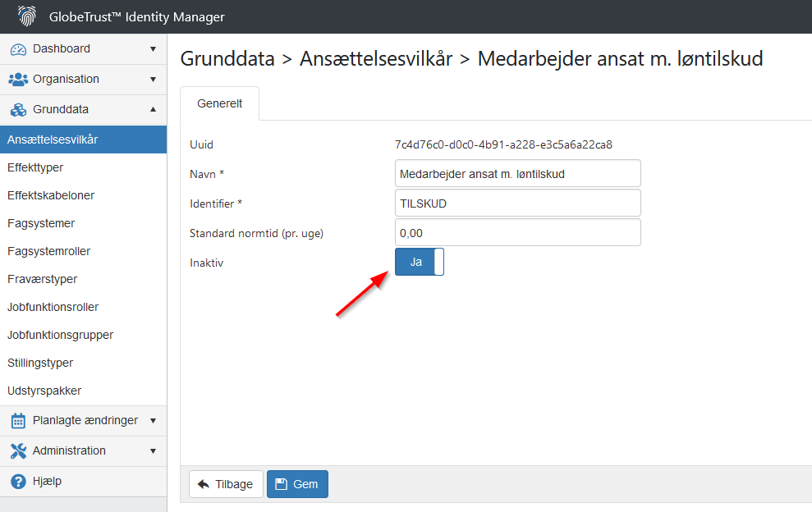Expand the Organisation menu arrow
812x512 pixels.
click(x=153, y=80)
